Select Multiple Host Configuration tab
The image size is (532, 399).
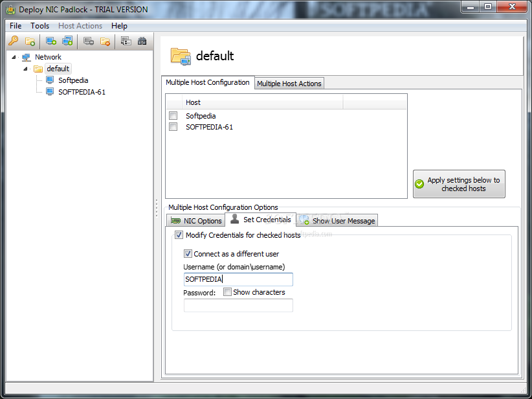tap(208, 82)
